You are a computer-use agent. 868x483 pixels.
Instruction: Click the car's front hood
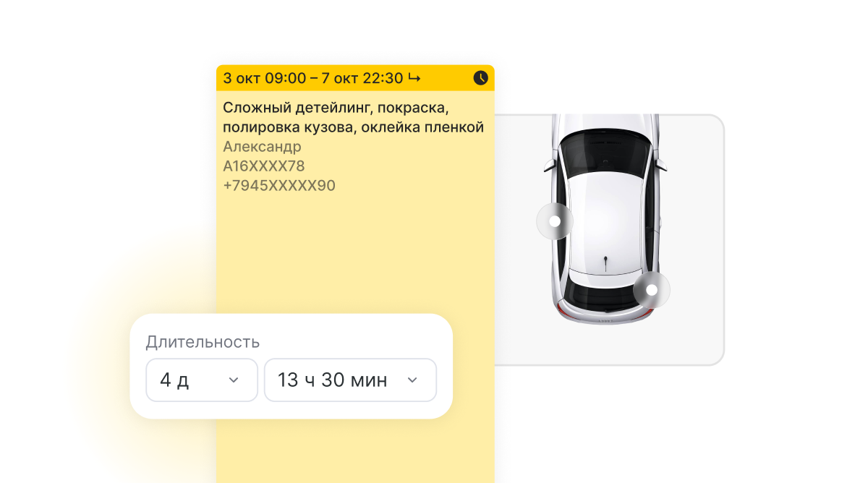605,123
